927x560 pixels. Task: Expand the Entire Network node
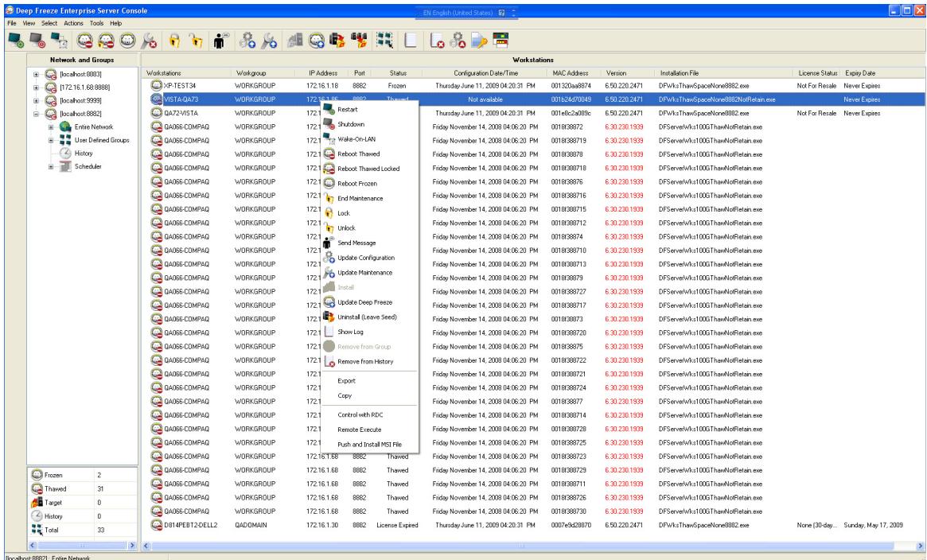pyautogui.click(x=51, y=127)
